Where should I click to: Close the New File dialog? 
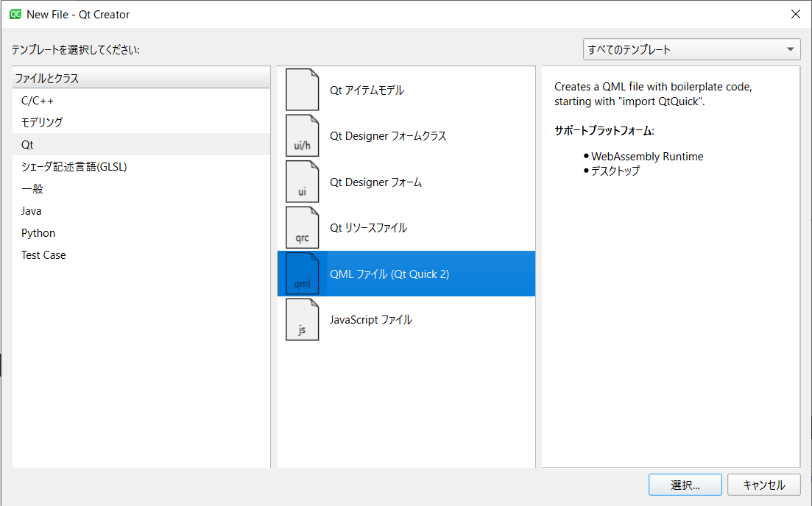coord(795,14)
